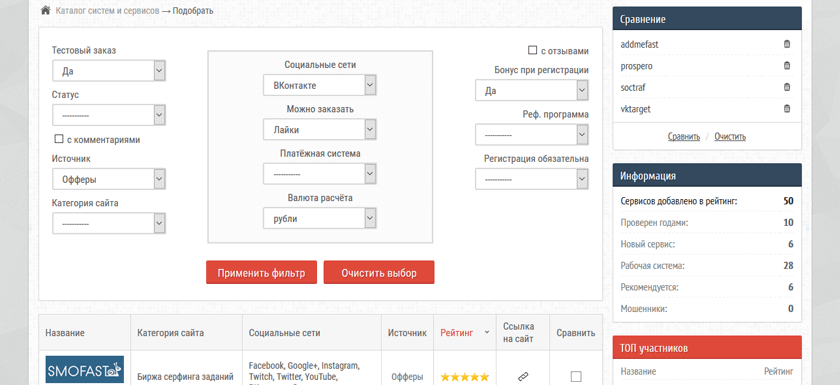Image resolution: width=840 pixels, height=385 pixels.
Task: Click 'Сервисов добавлено в рейтинг' info row
Action: coord(707,201)
